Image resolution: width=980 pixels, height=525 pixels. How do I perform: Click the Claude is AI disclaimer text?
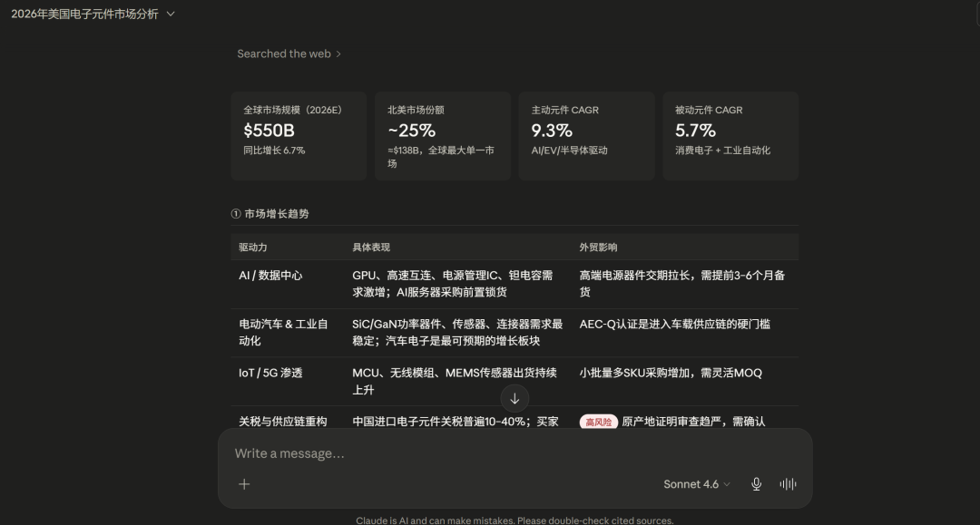coord(515,520)
